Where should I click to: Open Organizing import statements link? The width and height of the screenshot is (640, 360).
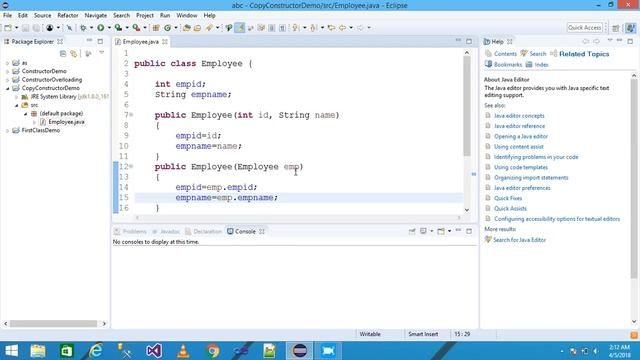(531, 178)
